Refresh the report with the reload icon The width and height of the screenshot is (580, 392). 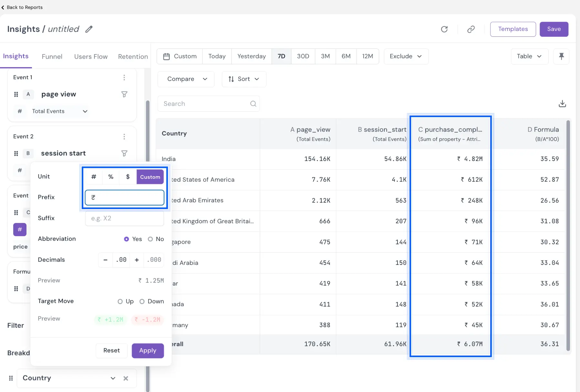pyautogui.click(x=444, y=29)
